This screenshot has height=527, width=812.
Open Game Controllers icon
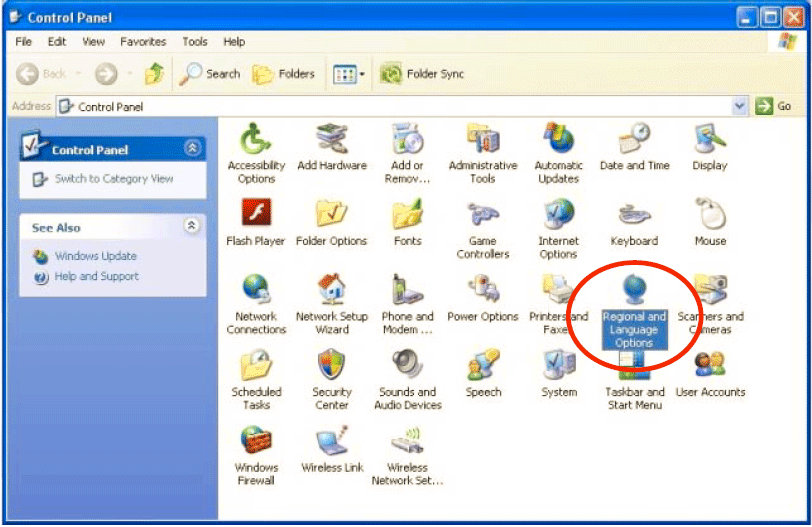(x=483, y=214)
